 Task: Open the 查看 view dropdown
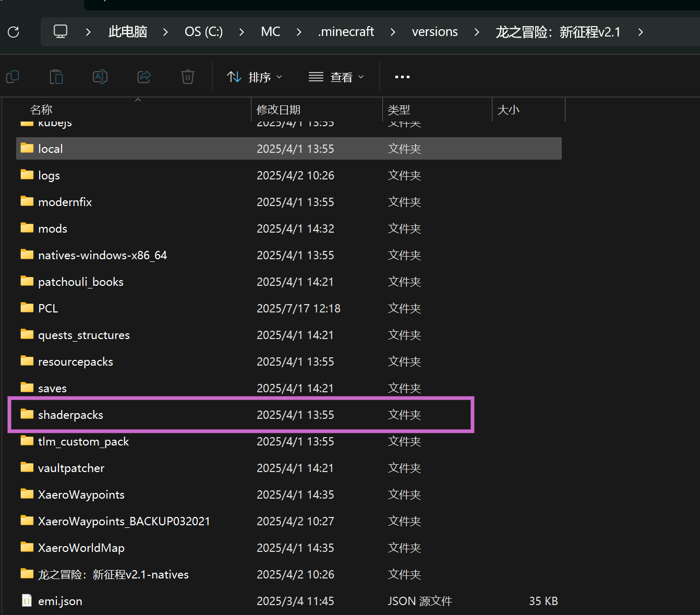pyautogui.click(x=336, y=77)
